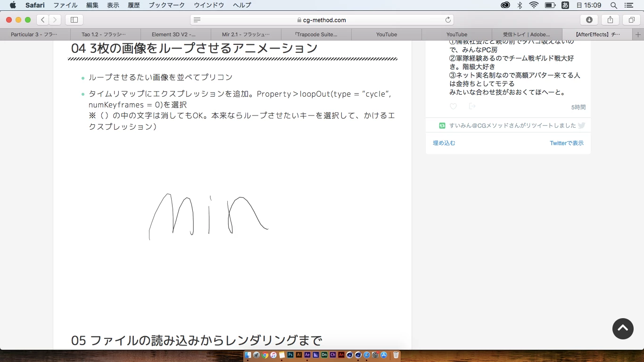Toggle the あ input method menu
This screenshot has width=644, height=362.
point(565,5)
